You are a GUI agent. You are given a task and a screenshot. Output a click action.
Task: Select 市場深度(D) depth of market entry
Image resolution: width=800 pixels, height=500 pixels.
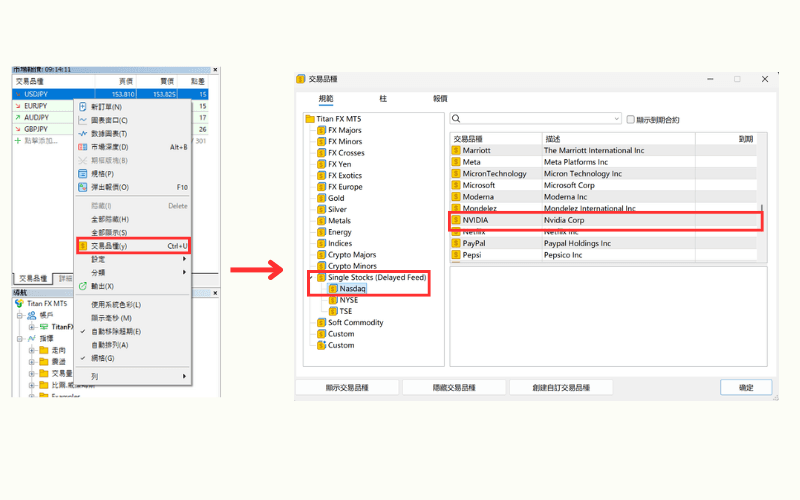133,147
